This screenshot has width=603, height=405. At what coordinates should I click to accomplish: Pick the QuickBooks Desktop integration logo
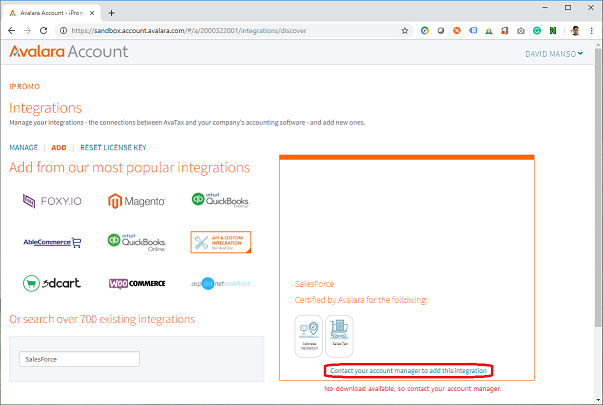[x=221, y=200]
